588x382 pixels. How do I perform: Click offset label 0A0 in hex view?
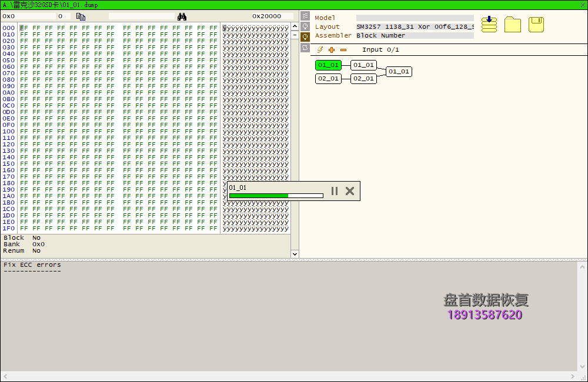(x=9, y=93)
